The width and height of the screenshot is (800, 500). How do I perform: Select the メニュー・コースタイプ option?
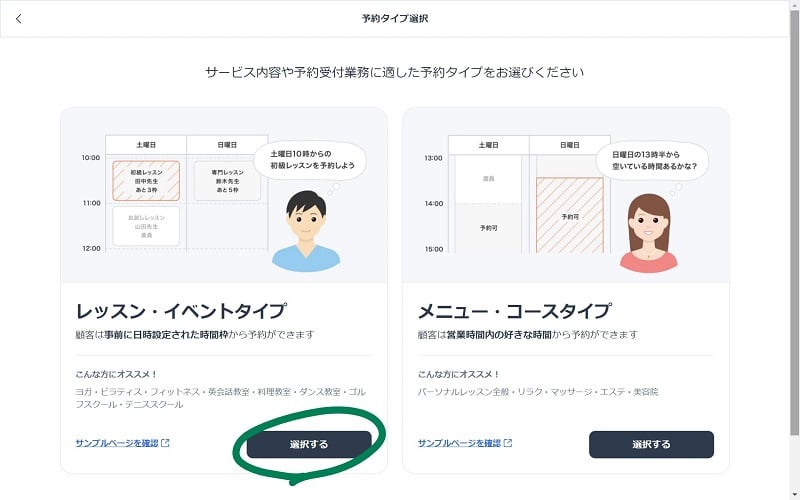(651, 444)
